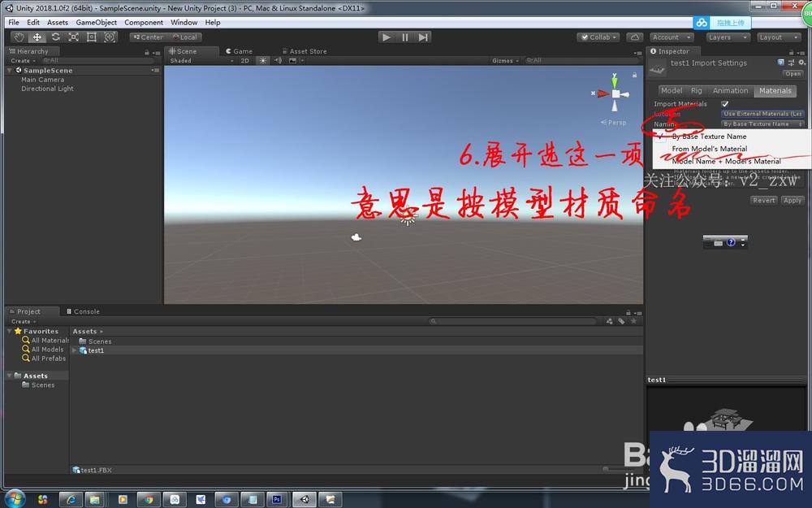Open the Assets menu
Screen dimensions: 812x508
point(58,22)
